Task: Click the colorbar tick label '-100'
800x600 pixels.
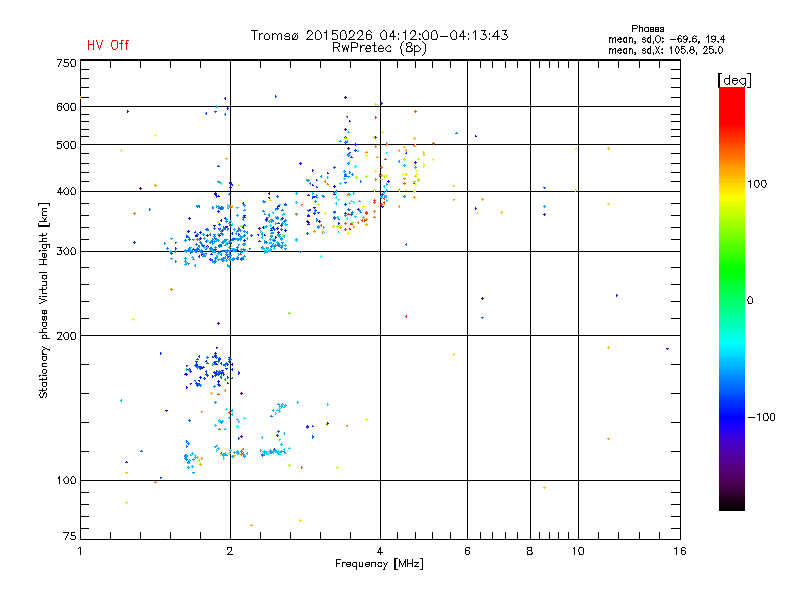Action: click(x=761, y=417)
